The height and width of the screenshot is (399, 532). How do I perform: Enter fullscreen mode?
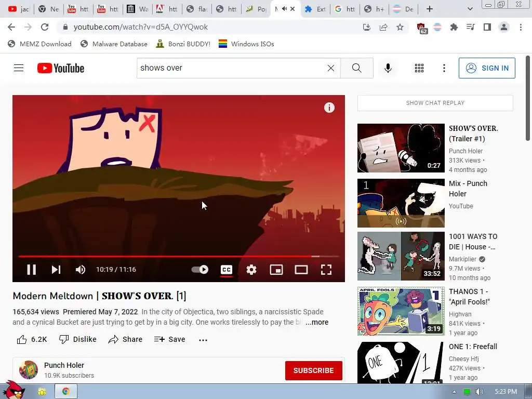click(x=326, y=270)
